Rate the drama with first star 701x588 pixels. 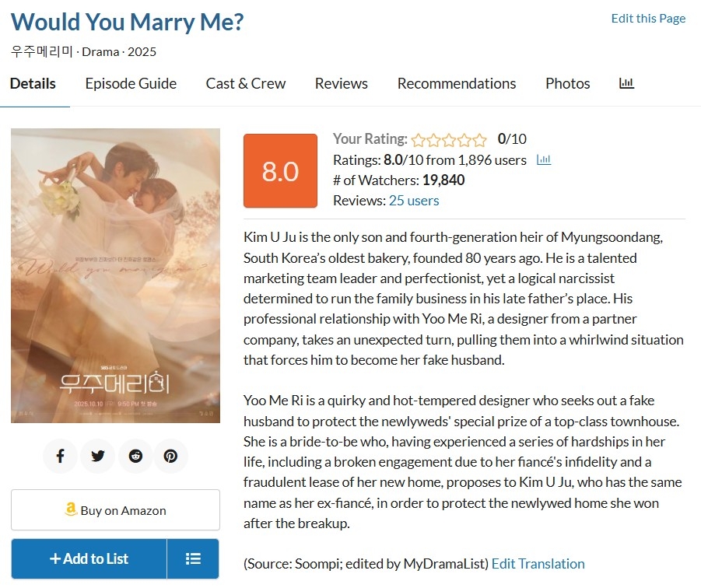(x=419, y=140)
